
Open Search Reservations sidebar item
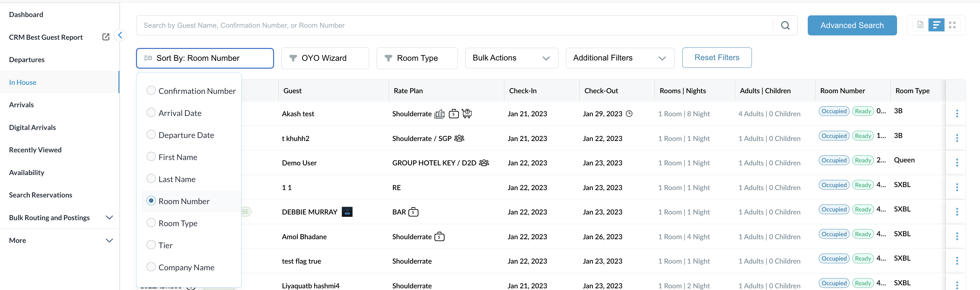point(41,195)
